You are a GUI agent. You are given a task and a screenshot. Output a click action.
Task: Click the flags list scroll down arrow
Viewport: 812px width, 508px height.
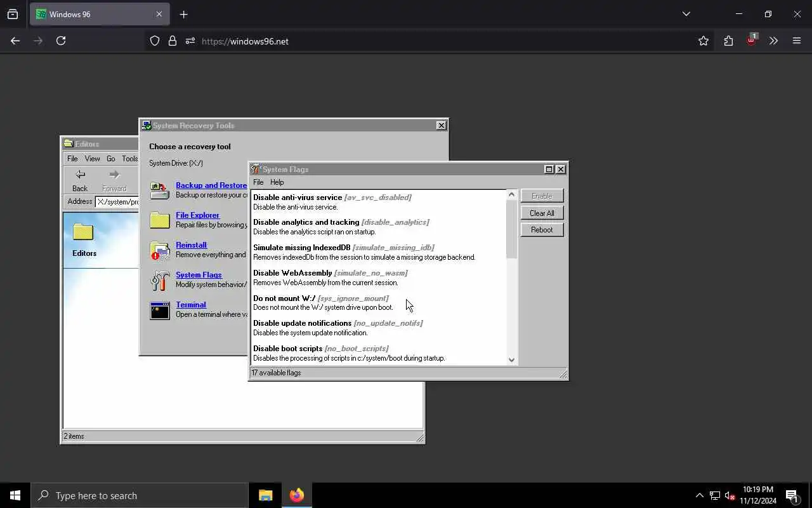(x=512, y=360)
